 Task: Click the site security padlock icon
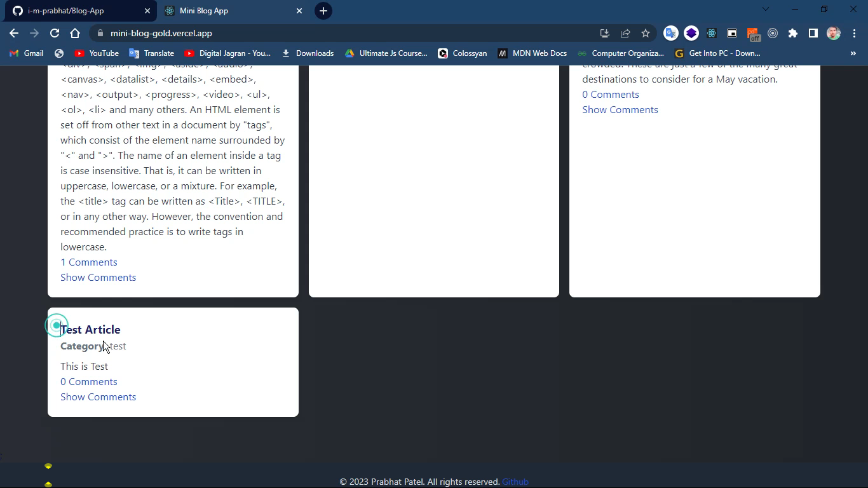click(101, 33)
